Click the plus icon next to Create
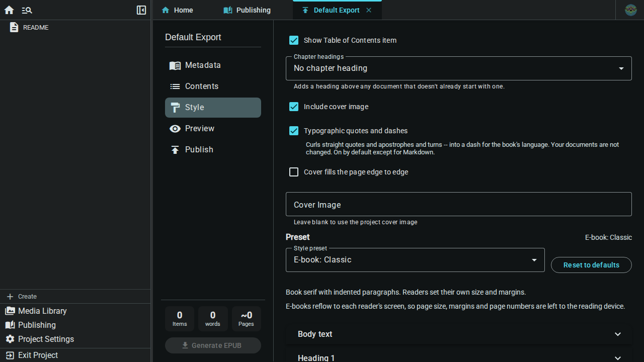 [10, 297]
